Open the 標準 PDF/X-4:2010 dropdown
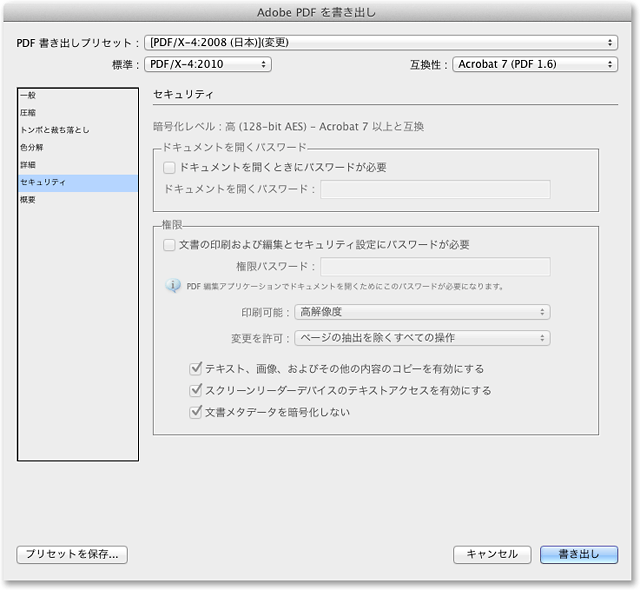This screenshot has height=590, width=640. [x=207, y=64]
